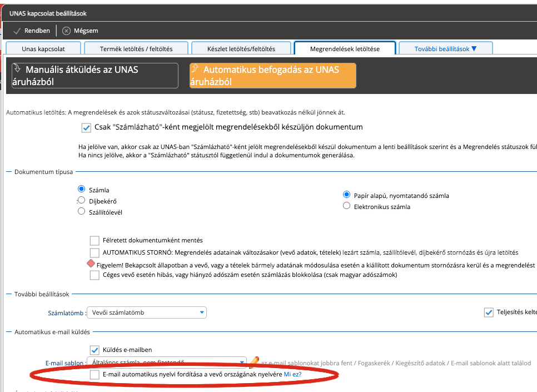Click the Mégsem cancel X icon

(67, 31)
